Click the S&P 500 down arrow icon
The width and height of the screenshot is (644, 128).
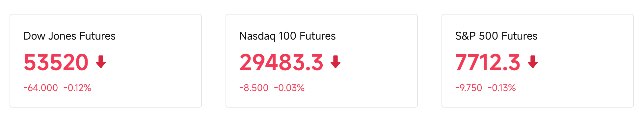(533, 62)
